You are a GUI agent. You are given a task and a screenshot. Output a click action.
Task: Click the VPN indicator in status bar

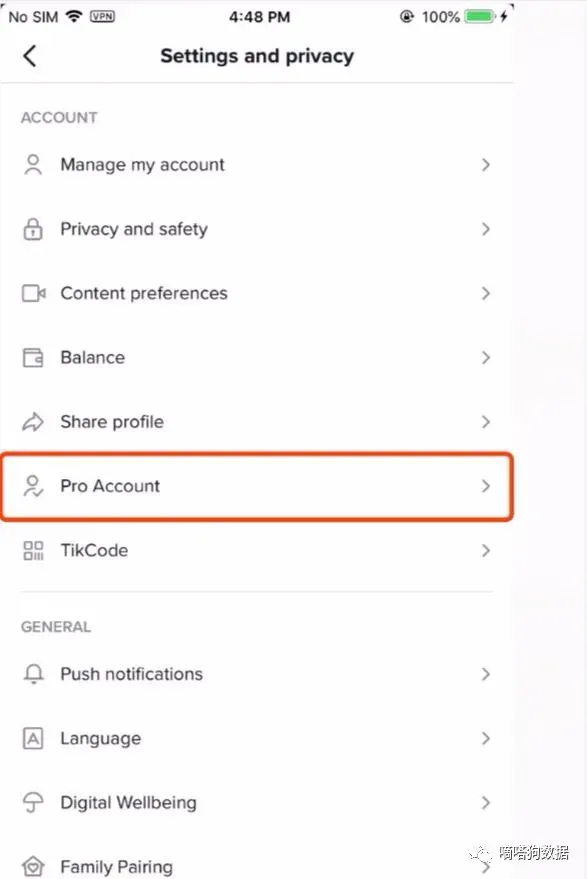tap(102, 16)
